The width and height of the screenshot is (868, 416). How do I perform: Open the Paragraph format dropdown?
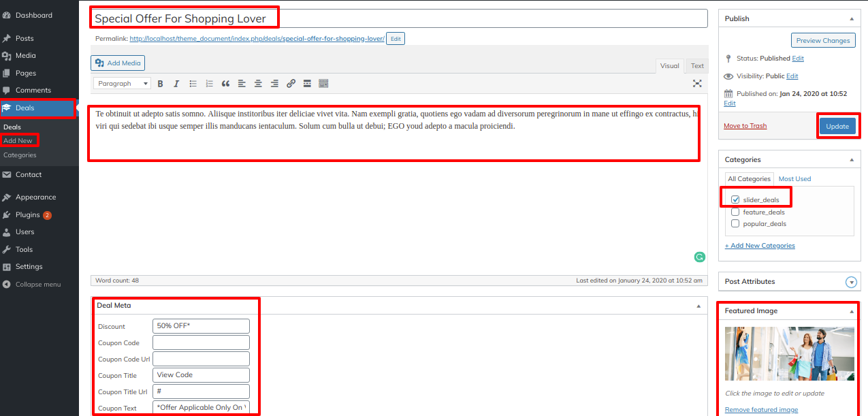(123, 84)
